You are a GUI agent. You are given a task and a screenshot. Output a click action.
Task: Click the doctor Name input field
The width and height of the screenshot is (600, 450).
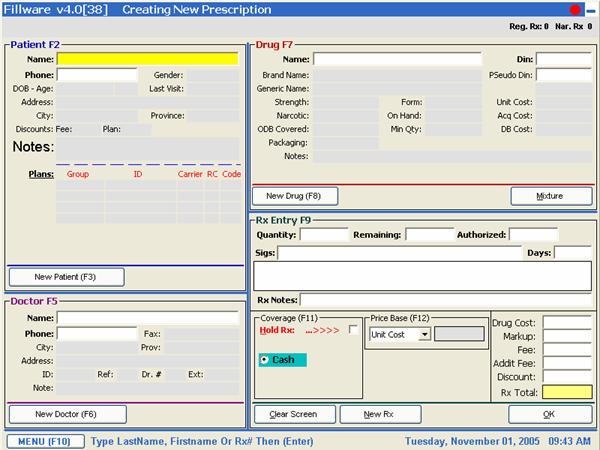click(148, 318)
